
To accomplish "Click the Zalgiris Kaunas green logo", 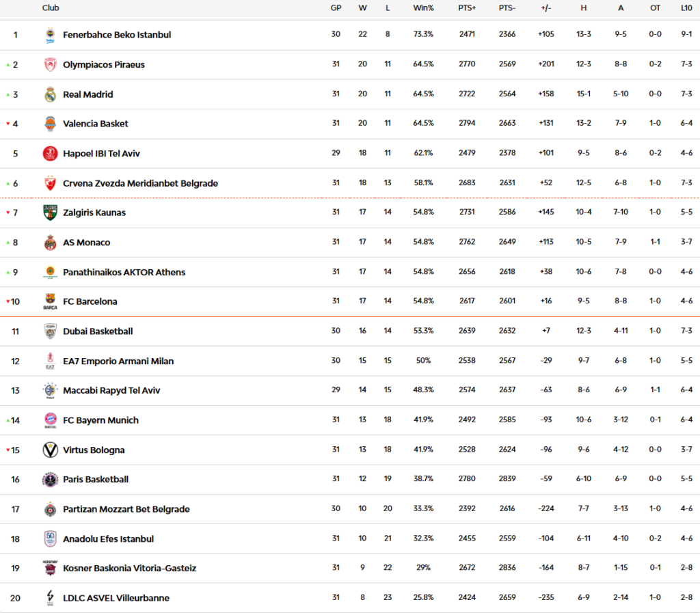I will coord(50,213).
